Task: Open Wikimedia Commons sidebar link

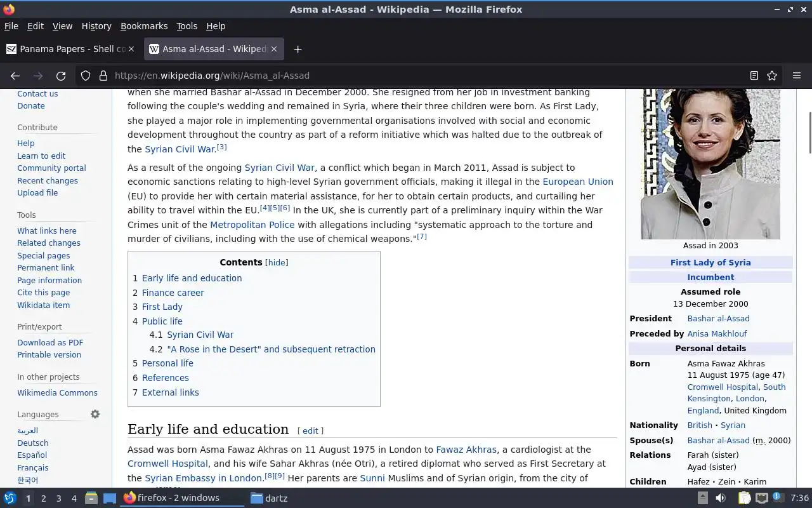Action: tap(57, 393)
